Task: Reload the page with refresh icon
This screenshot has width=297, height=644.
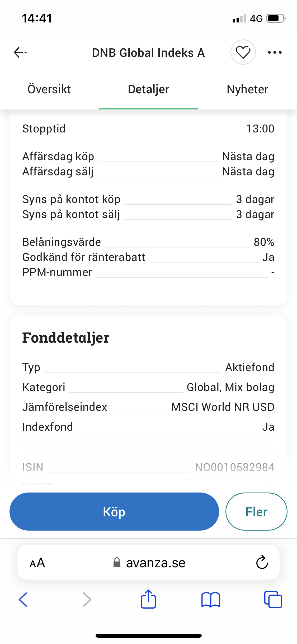Action: 262,562
